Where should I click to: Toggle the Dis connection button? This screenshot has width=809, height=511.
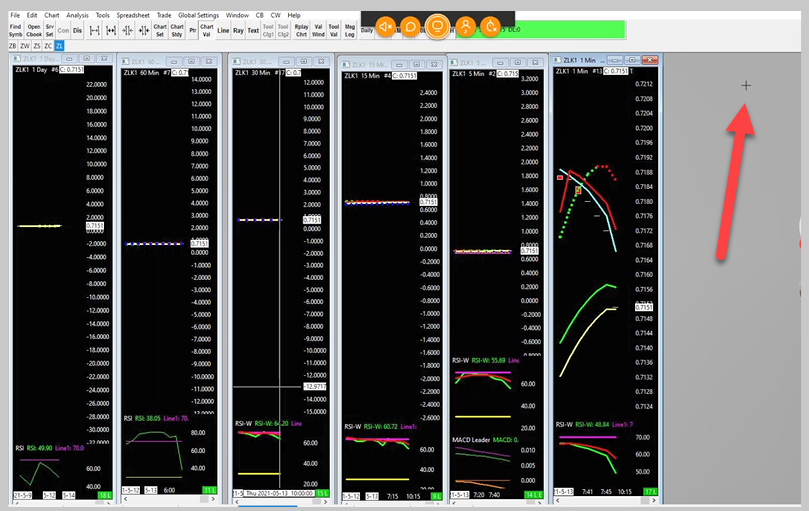coord(79,30)
